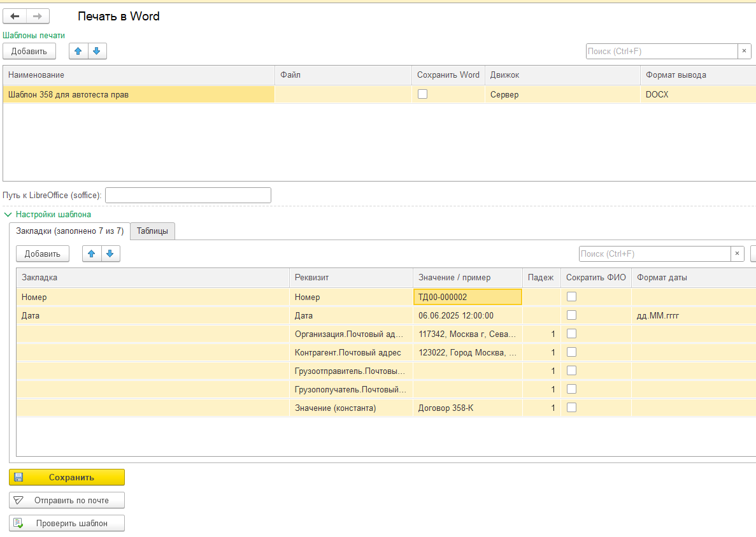Toggle Сократить ФИО for Организация.Почтовый row

[571, 334]
